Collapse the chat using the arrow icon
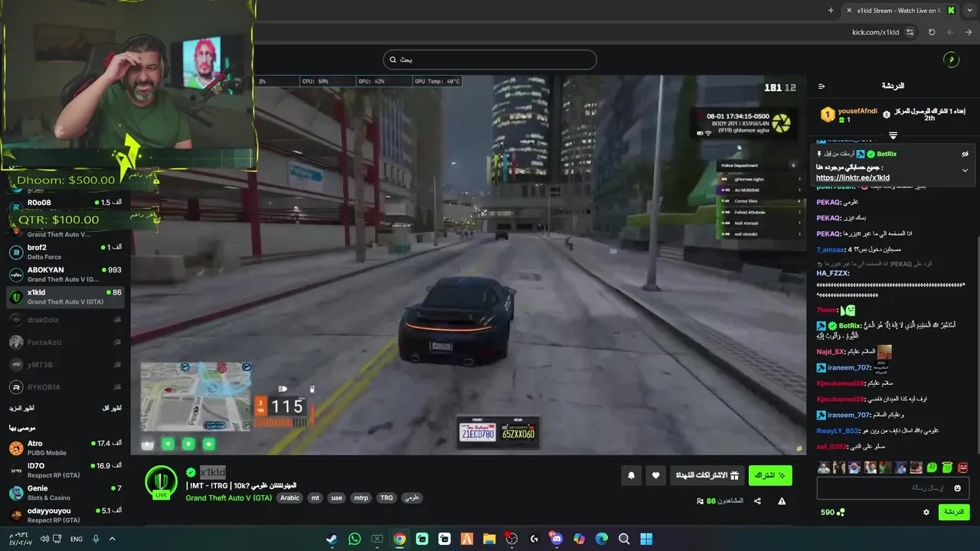Image resolution: width=980 pixels, height=551 pixels. [822, 86]
